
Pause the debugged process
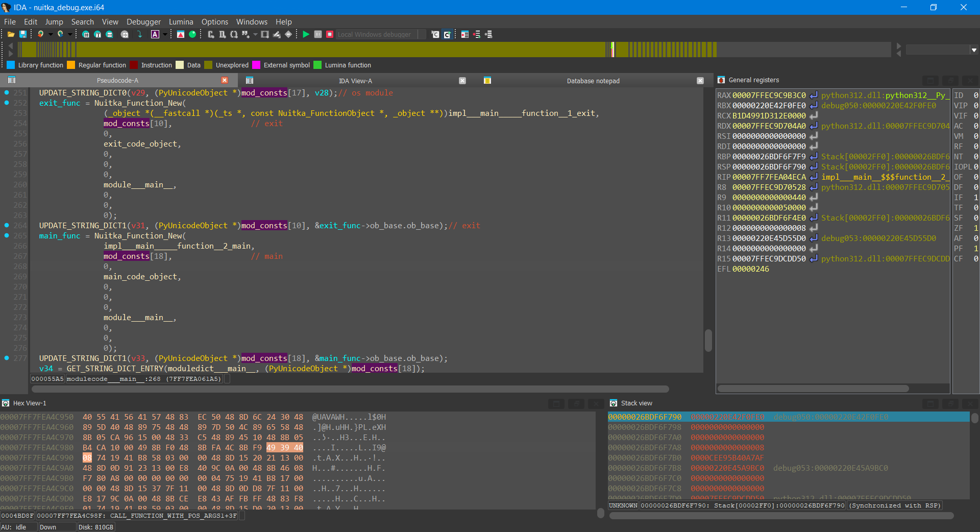[x=318, y=34]
